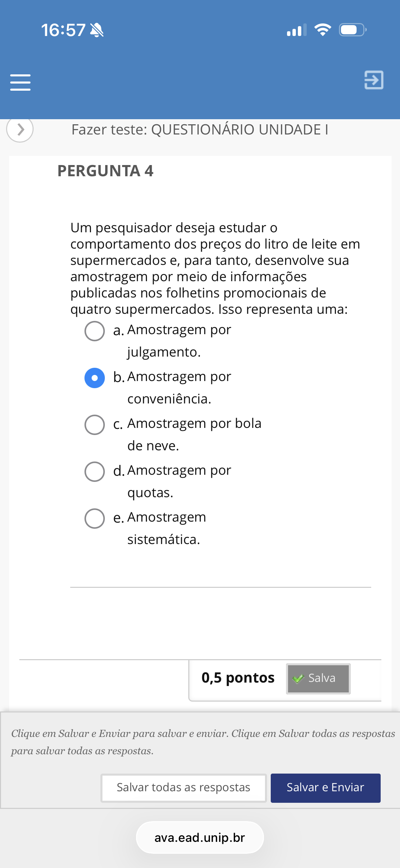400x868 pixels.
Task: Select option a. Amostragem por julgamento
Action: click(x=94, y=331)
